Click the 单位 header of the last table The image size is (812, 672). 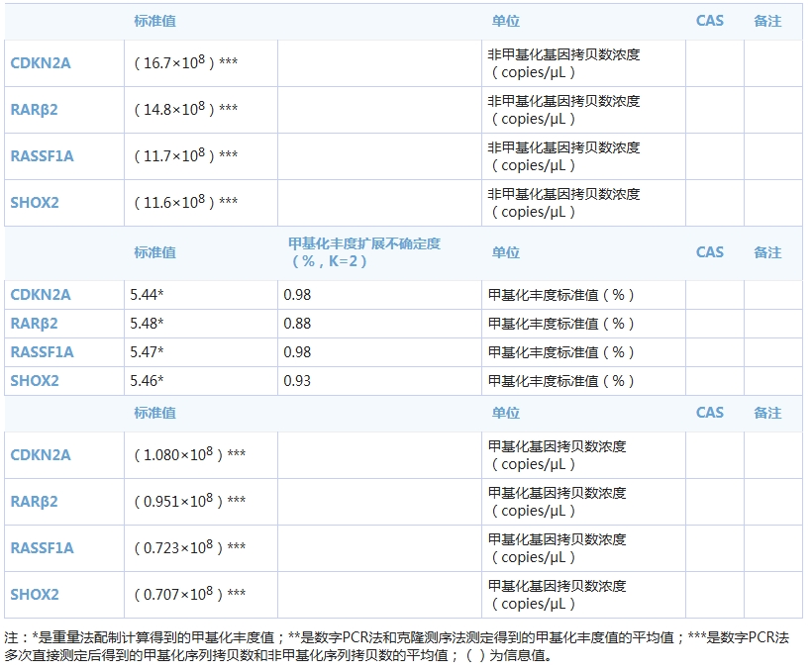pos(505,413)
